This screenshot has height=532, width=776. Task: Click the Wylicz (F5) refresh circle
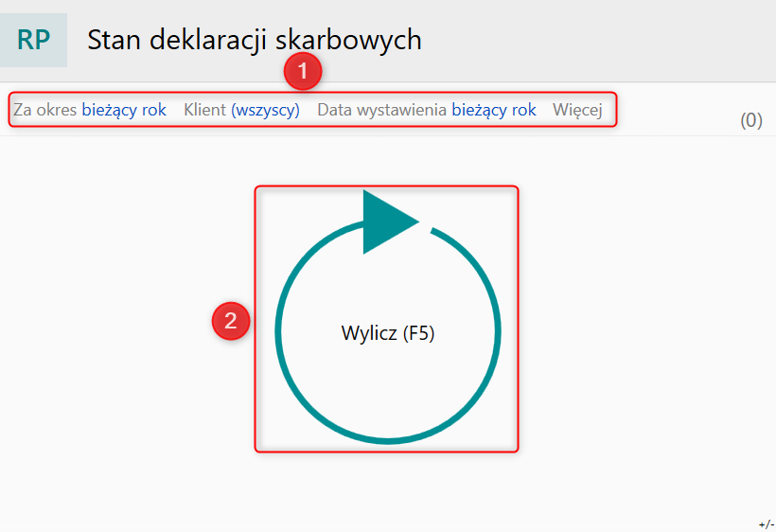pos(387,317)
